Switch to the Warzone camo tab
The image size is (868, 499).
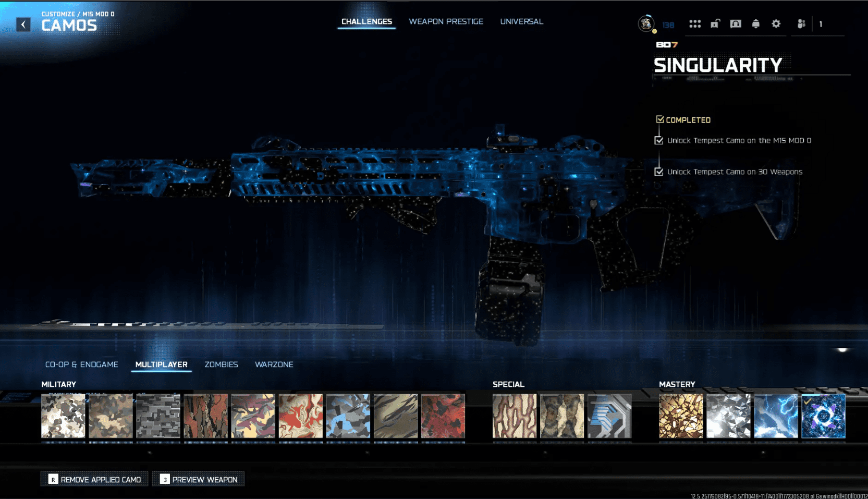click(274, 364)
